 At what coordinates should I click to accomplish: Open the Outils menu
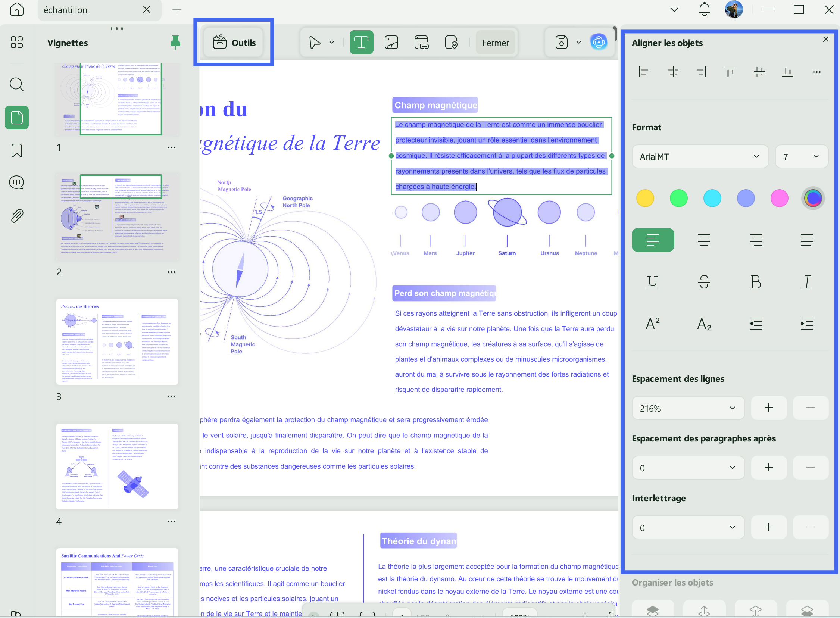coord(234,43)
